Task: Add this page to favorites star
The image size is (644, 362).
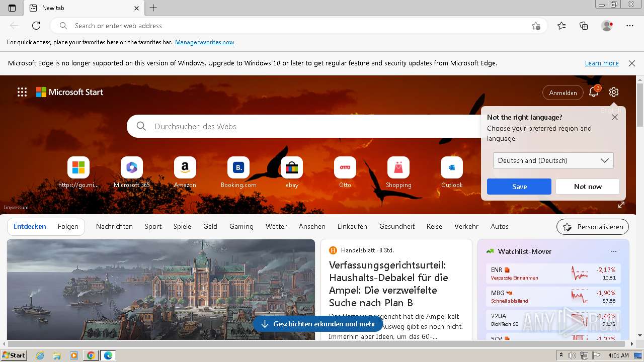Action: pyautogui.click(x=536, y=26)
